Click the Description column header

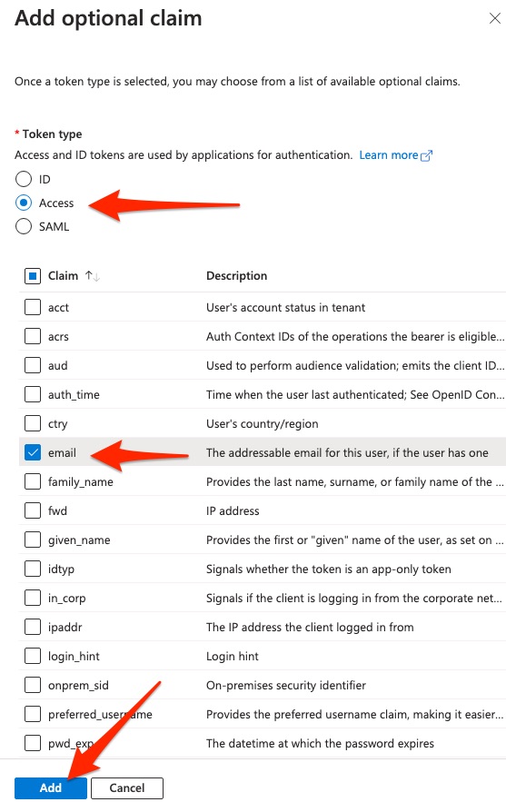[x=237, y=276]
